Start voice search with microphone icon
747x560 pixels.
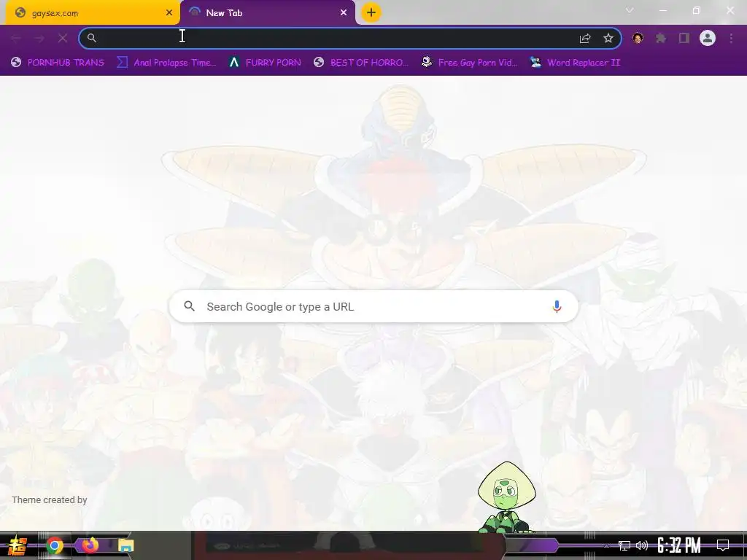[557, 307]
